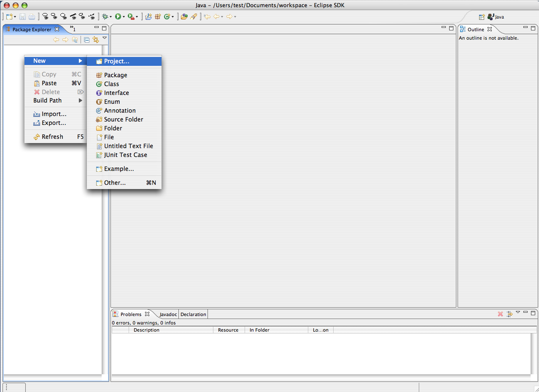Open the Problems view menu triangle
This screenshot has width=539, height=392.
(518, 312)
